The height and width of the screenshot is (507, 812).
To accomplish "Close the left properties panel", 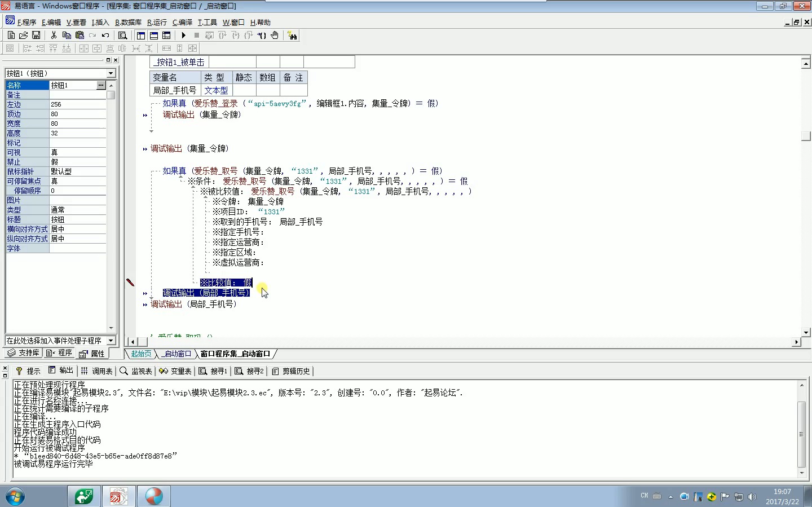I will click(x=116, y=60).
